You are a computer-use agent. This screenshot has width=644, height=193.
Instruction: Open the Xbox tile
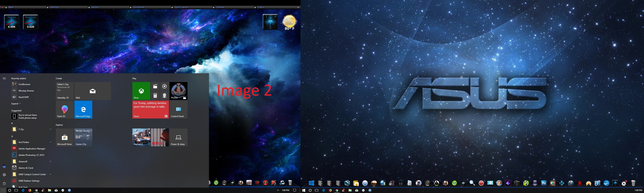pyautogui.click(x=141, y=91)
